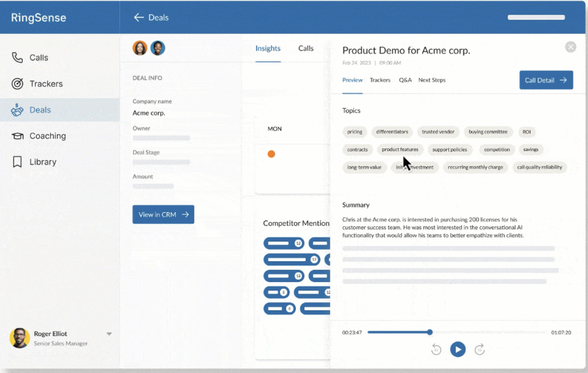Select the buying committee topic tag

(x=487, y=132)
